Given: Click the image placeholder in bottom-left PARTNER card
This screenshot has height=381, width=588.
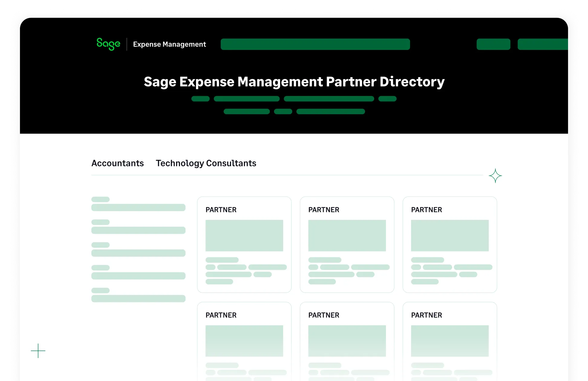Looking at the screenshot, I should click(244, 341).
